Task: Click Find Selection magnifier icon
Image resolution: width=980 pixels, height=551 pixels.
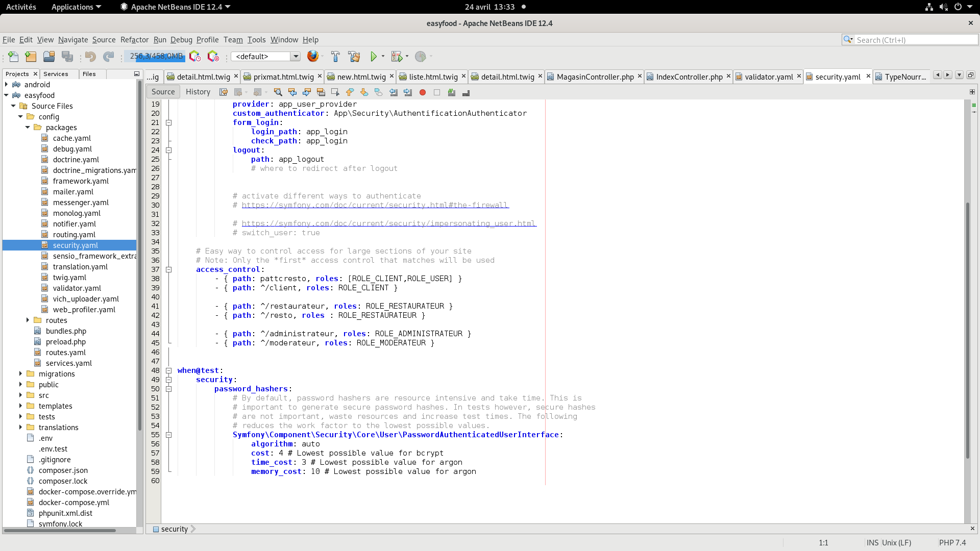Action: (278, 92)
